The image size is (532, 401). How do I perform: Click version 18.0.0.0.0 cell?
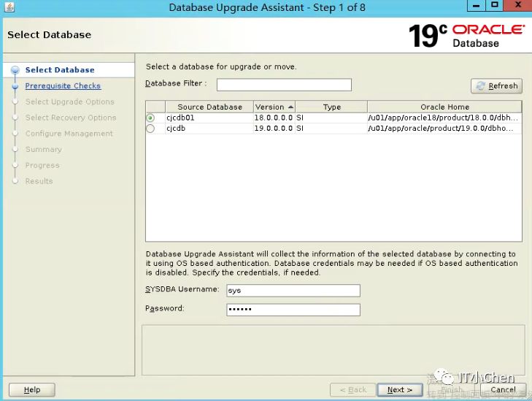coord(274,118)
